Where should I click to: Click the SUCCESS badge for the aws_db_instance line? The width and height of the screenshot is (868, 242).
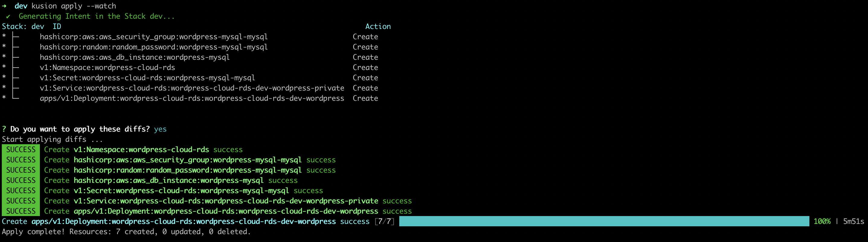tap(21, 180)
